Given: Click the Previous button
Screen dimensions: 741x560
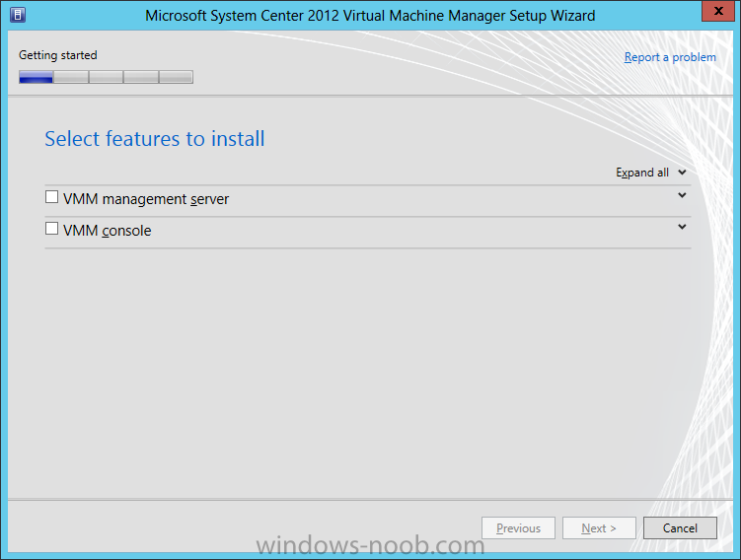Looking at the screenshot, I should click(518, 527).
